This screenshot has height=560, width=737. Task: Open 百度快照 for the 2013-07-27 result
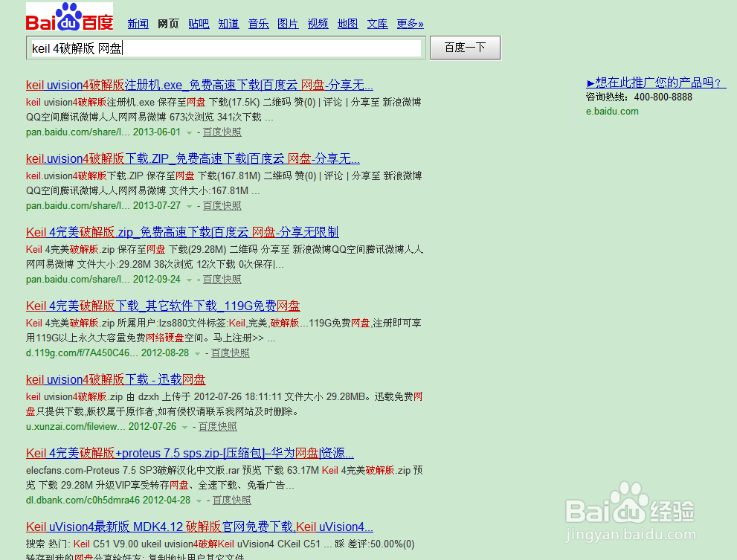tap(222, 206)
